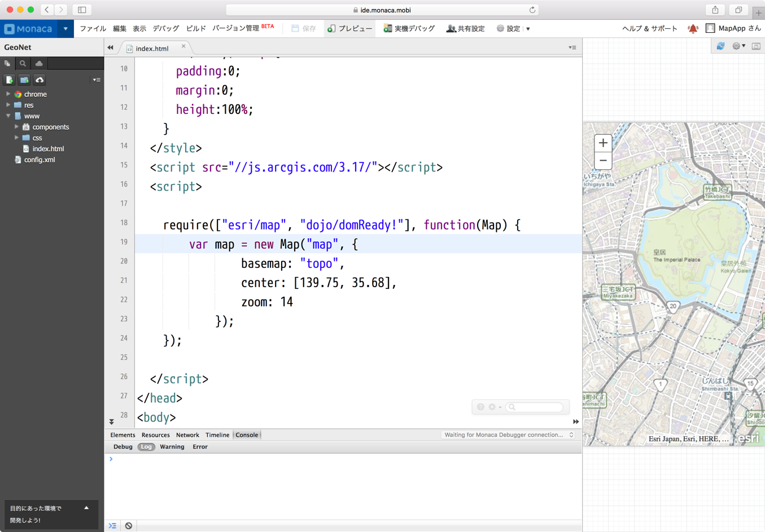Zoom in on the map
The image size is (765, 532).
click(603, 143)
